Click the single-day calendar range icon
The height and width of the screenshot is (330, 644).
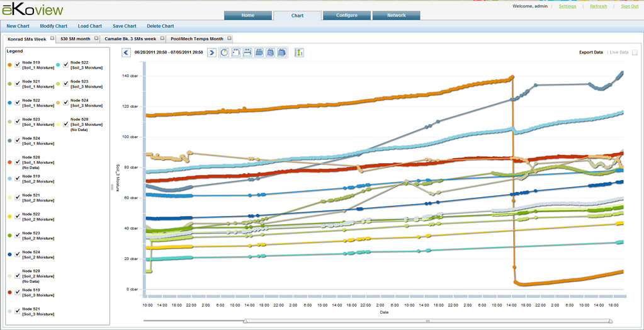(235, 53)
